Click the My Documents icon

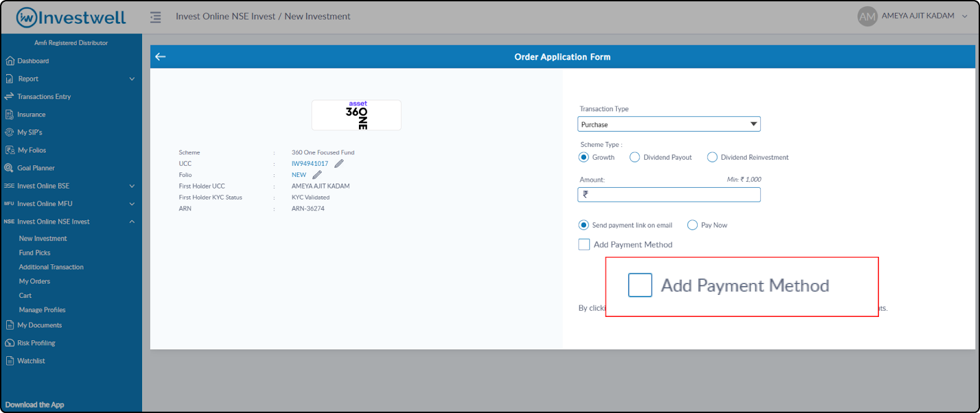click(10, 325)
